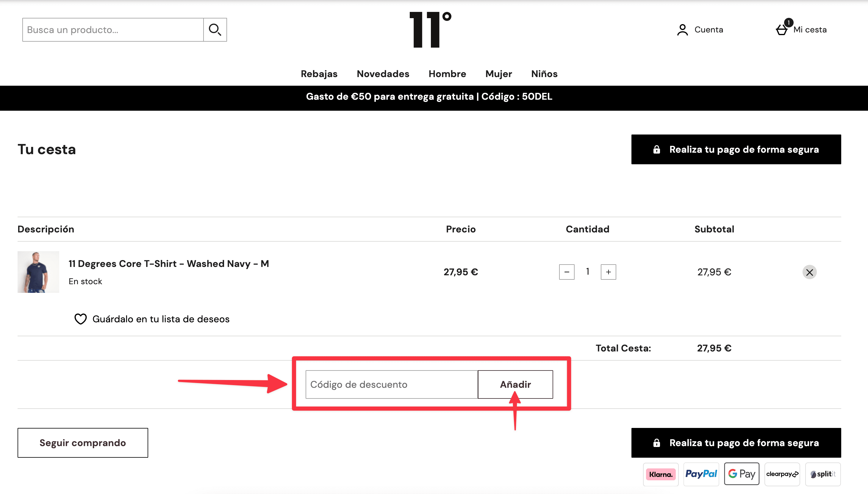Click Realiza tu pago de forma segura
868x494 pixels.
[736, 149]
